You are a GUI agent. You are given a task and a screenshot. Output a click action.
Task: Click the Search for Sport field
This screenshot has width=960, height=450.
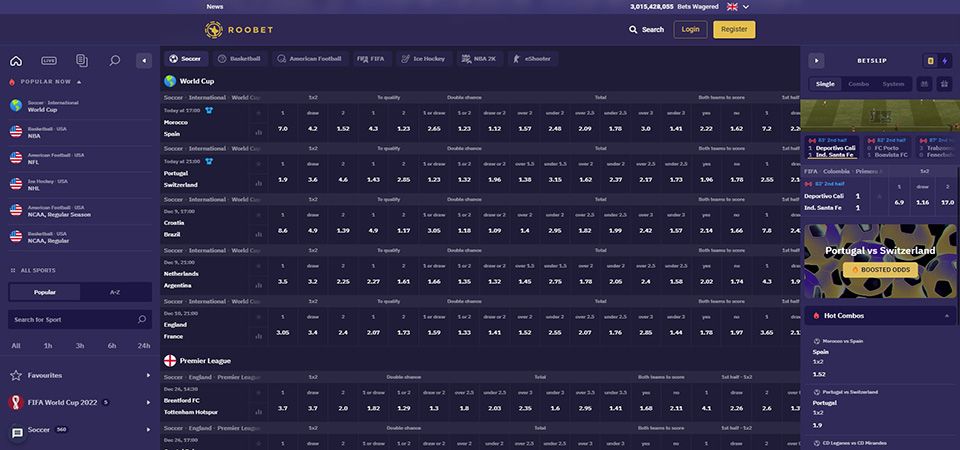pyautogui.click(x=80, y=320)
